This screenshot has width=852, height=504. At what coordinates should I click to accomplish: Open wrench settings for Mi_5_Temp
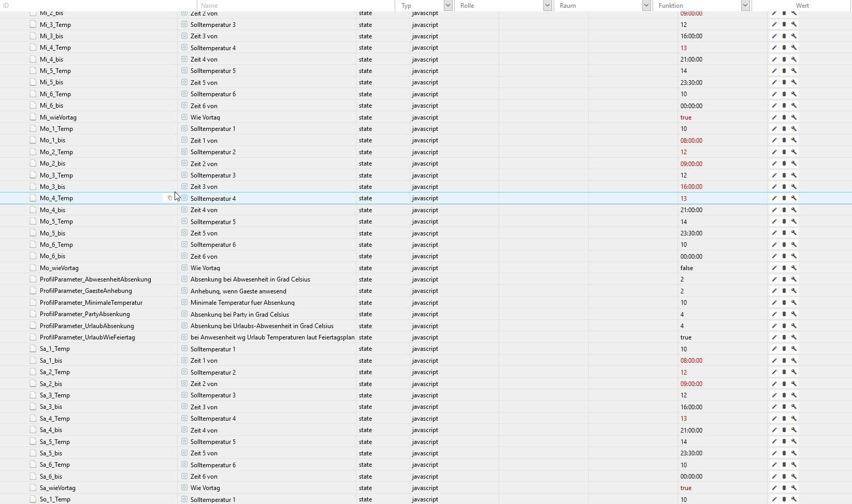pyautogui.click(x=794, y=71)
